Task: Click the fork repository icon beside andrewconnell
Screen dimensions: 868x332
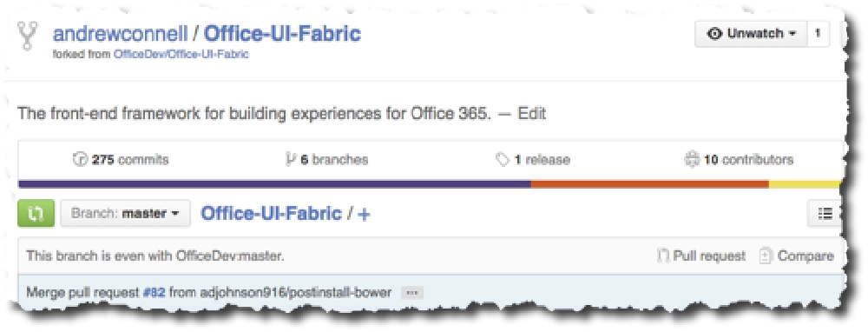Action: (x=27, y=36)
